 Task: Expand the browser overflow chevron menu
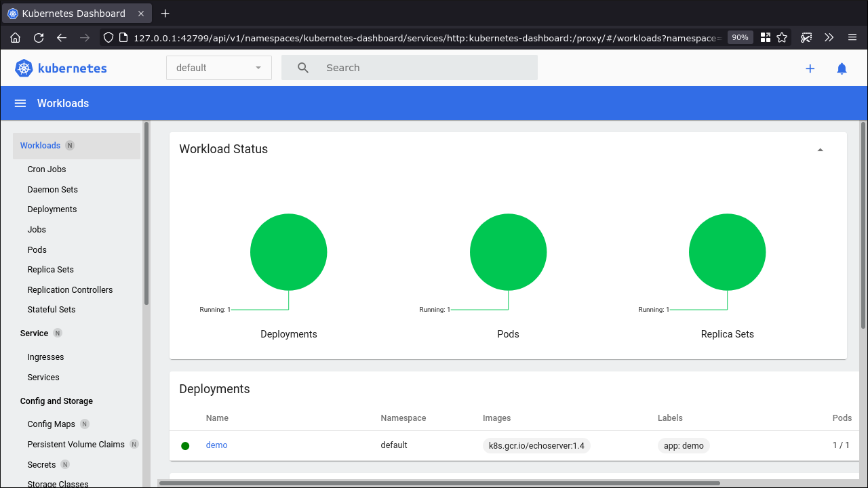click(x=829, y=37)
